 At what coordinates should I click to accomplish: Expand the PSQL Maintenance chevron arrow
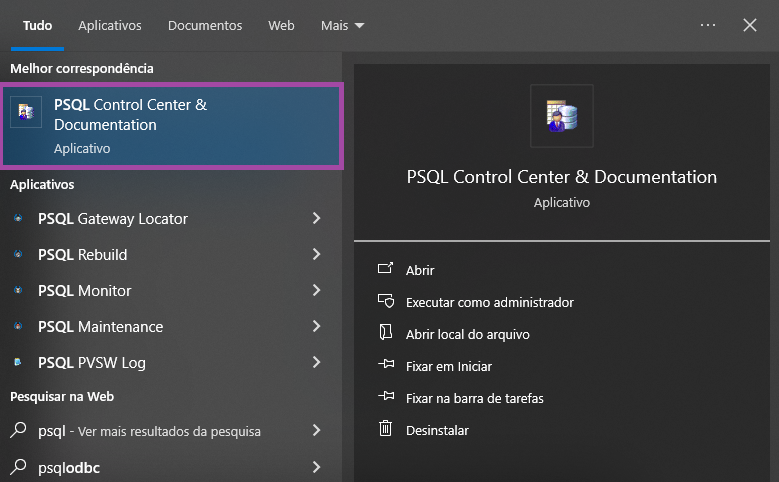pyautogui.click(x=316, y=326)
